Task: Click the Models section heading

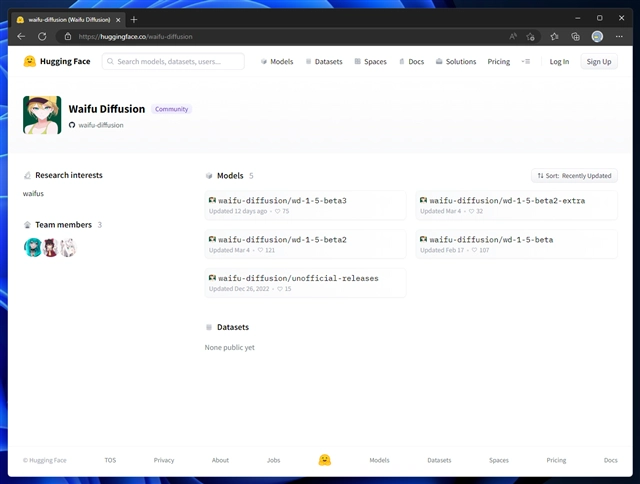Action: click(230, 175)
